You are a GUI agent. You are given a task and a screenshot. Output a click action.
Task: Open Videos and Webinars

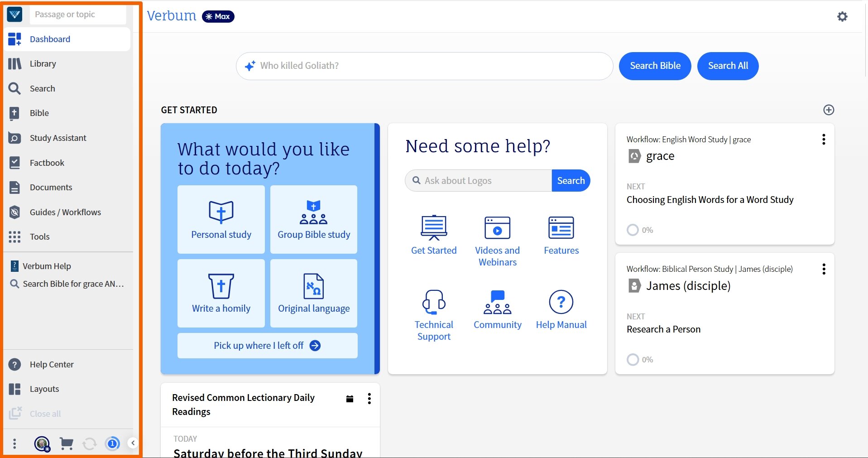[x=497, y=241]
